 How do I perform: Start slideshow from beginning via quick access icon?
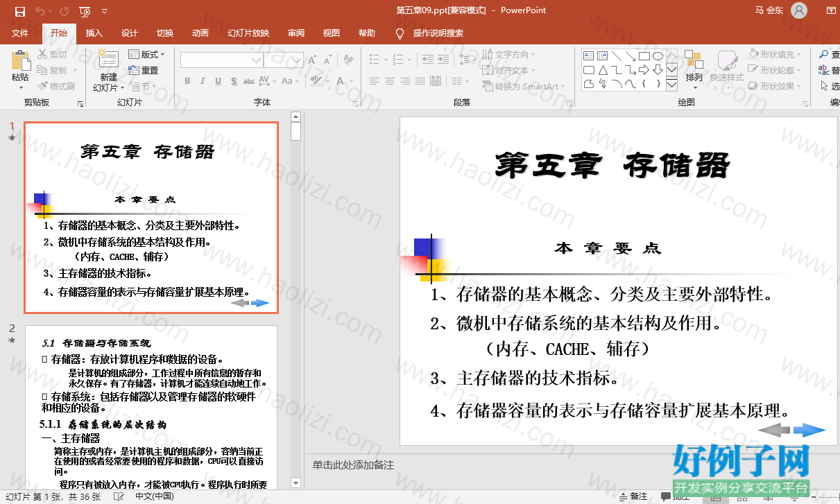(x=85, y=11)
